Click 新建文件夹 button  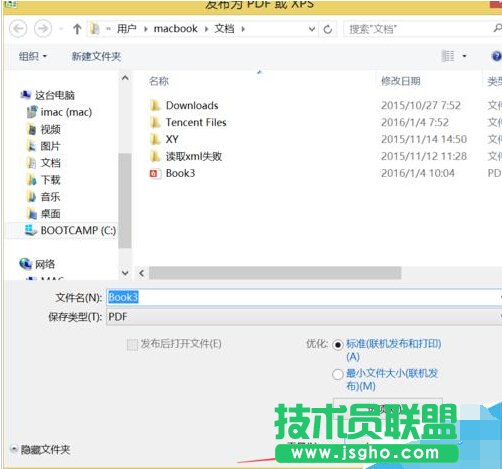point(96,56)
